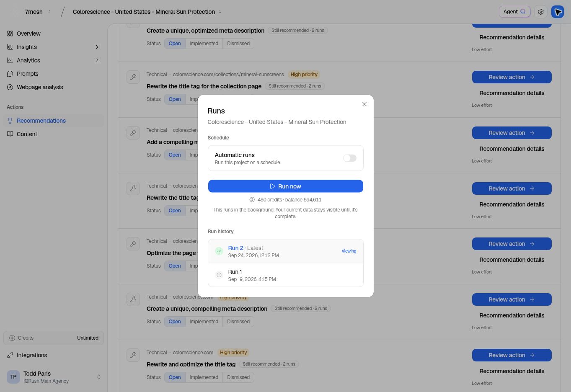Viewport: 571px width, 392px height.
Task: Set status Open for collection page title tag
Action: pos(175,99)
